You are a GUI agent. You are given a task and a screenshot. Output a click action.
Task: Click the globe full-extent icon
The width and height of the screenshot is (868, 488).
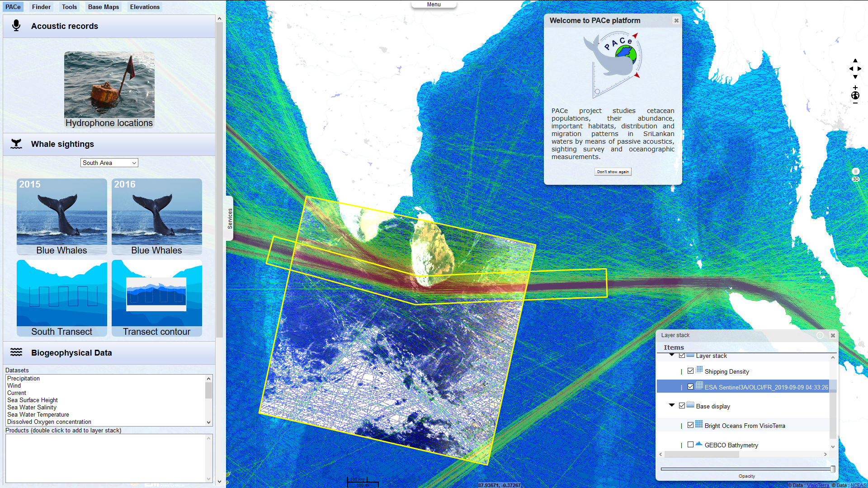[855, 95]
